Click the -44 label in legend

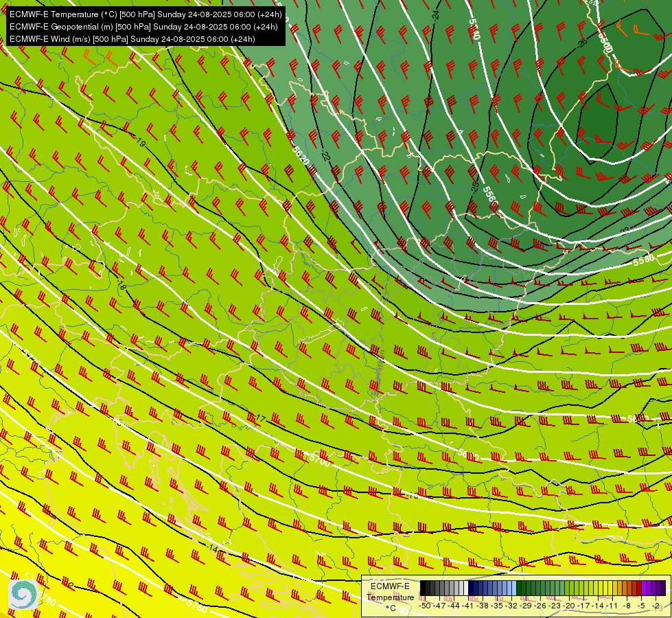point(454,606)
